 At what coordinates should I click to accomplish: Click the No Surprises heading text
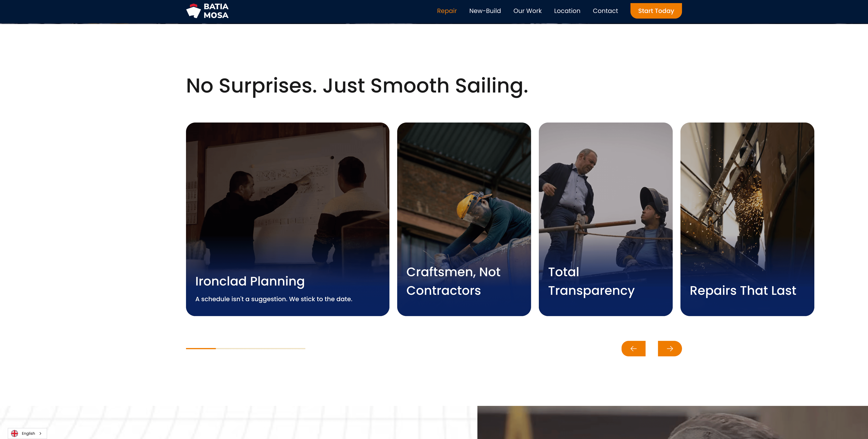[357, 86]
